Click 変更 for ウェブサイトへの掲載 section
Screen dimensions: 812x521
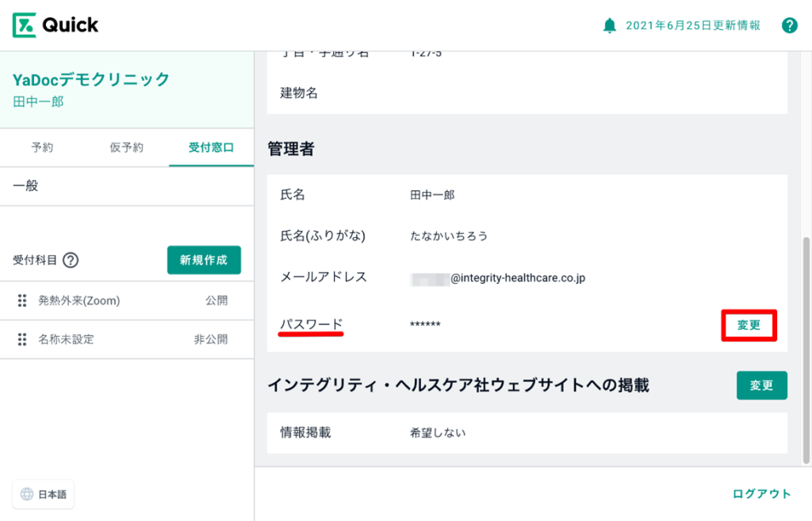pyautogui.click(x=761, y=385)
